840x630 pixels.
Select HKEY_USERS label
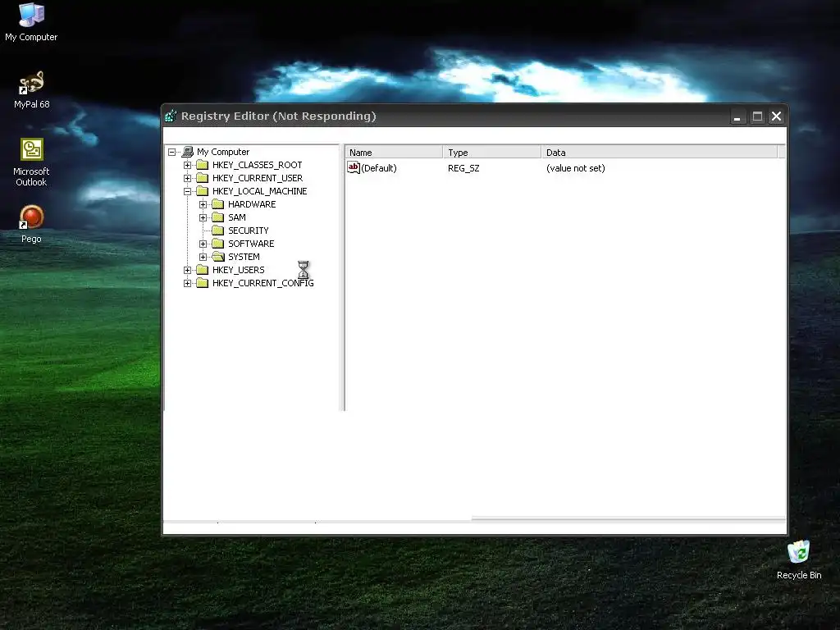239,269
